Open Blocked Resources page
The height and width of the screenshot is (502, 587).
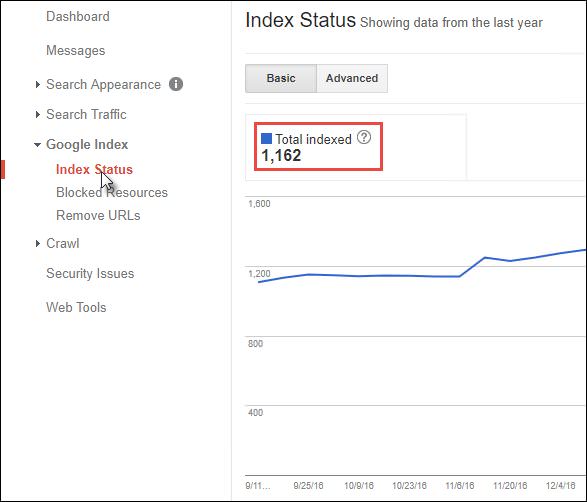pyautogui.click(x=112, y=192)
